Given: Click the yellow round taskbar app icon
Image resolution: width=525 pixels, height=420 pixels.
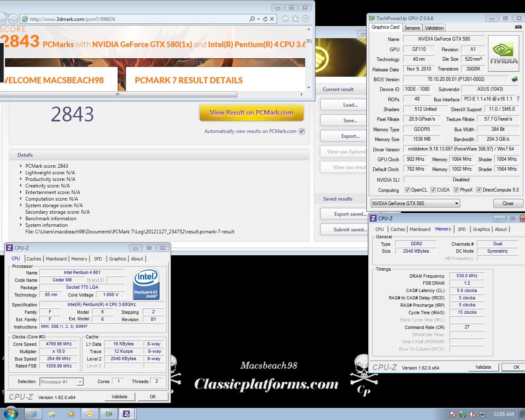Looking at the screenshot, I should [90, 414].
